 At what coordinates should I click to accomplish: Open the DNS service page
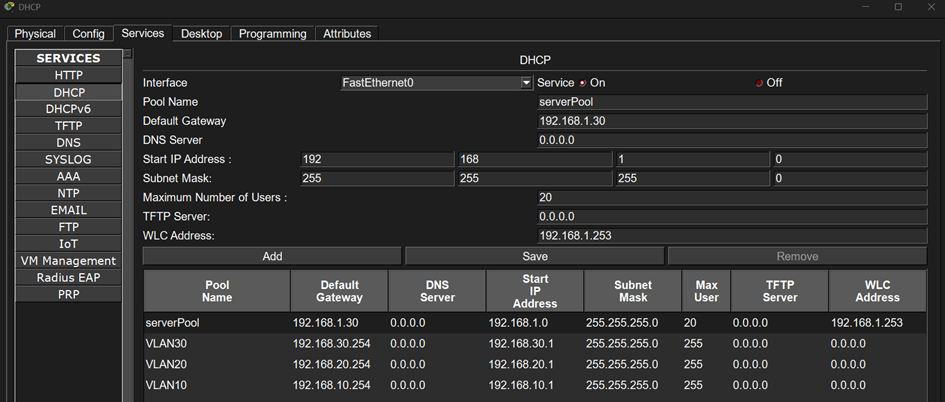tap(69, 143)
